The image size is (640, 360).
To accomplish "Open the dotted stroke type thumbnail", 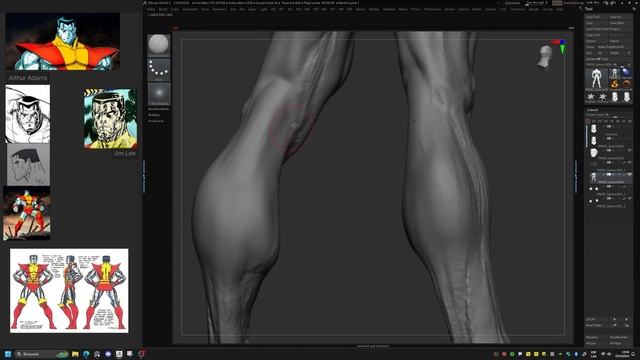I will tap(159, 69).
